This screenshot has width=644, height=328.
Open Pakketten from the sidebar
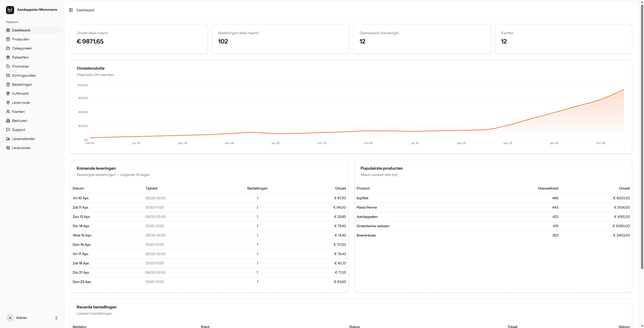tap(20, 57)
